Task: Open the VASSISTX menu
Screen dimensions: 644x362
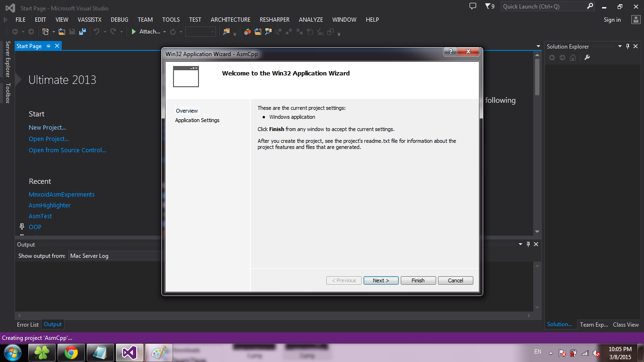Action: (89, 19)
